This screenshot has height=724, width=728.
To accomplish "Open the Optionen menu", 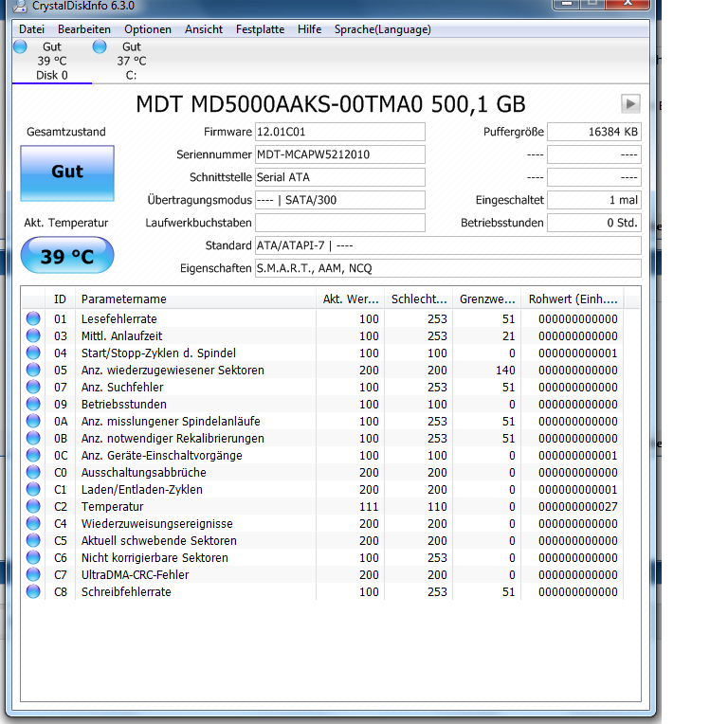I will 148,29.
